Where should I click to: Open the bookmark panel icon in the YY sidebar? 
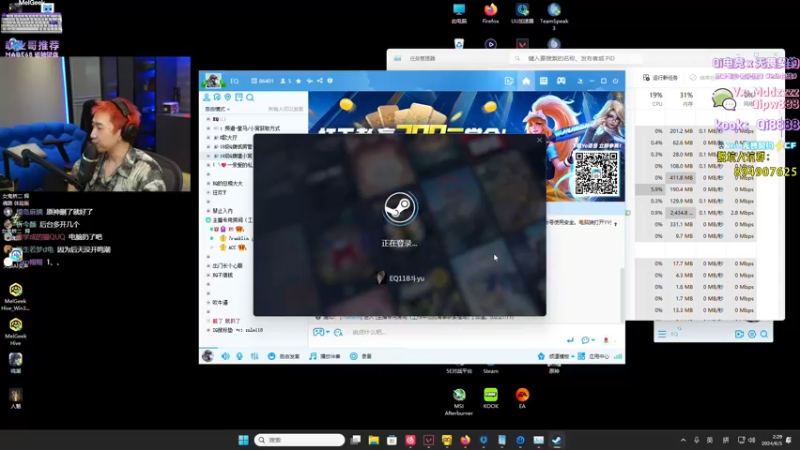(239, 97)
